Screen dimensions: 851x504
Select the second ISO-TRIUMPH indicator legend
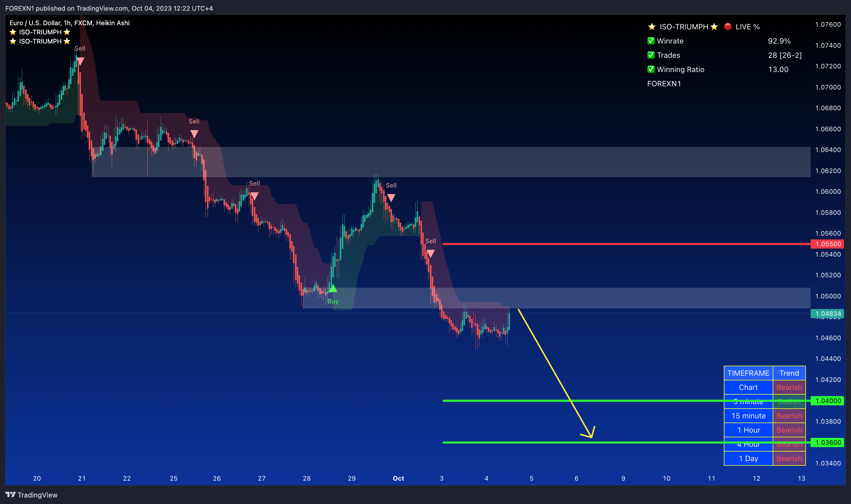click(40, 41)
